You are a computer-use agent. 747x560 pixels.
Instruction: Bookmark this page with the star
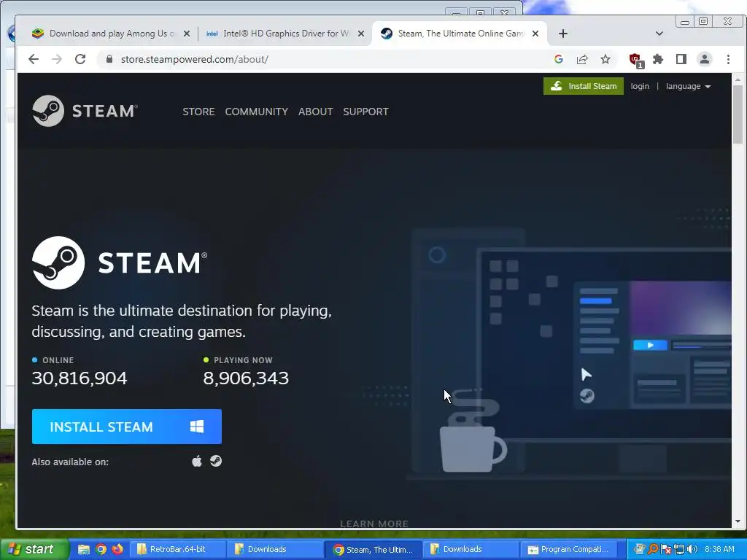click(605, 59)
